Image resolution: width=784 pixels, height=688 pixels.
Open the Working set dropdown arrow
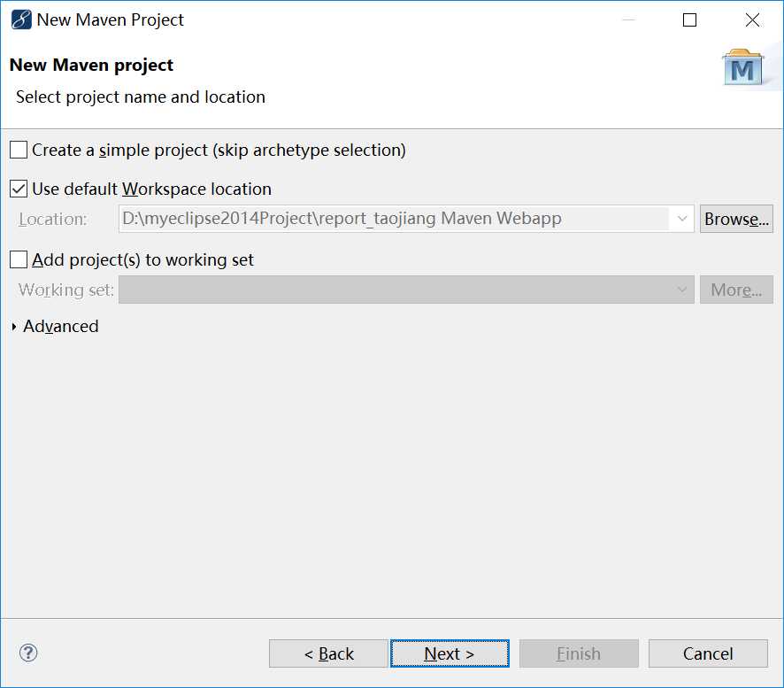[x=681, y=290]
